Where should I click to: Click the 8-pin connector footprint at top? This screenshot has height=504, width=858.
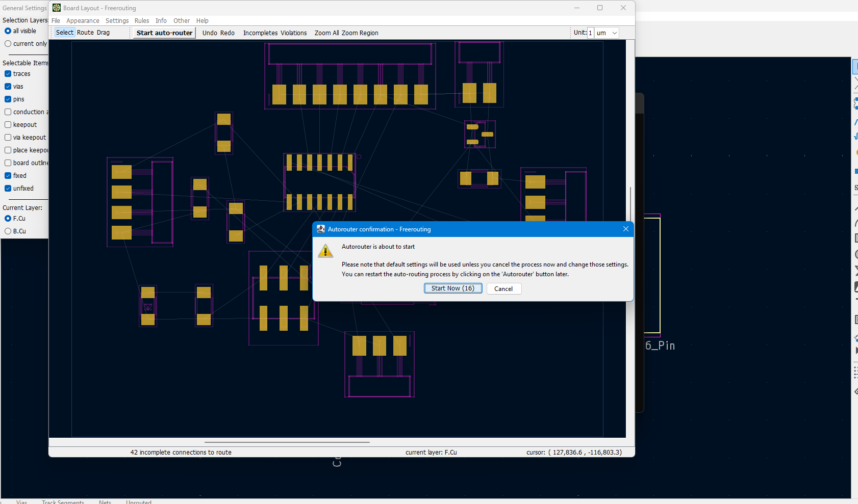350,75
